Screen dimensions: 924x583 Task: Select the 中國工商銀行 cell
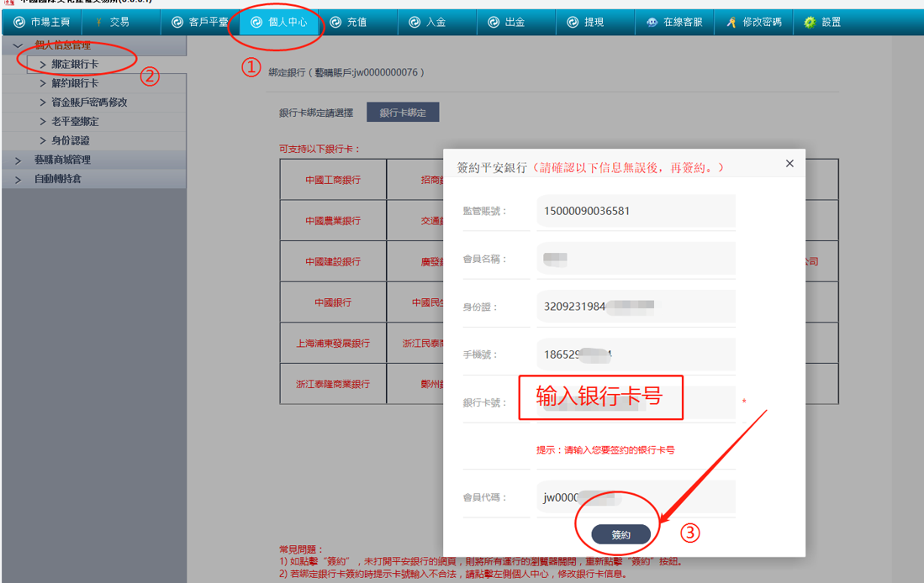click(x=333, y=180)
